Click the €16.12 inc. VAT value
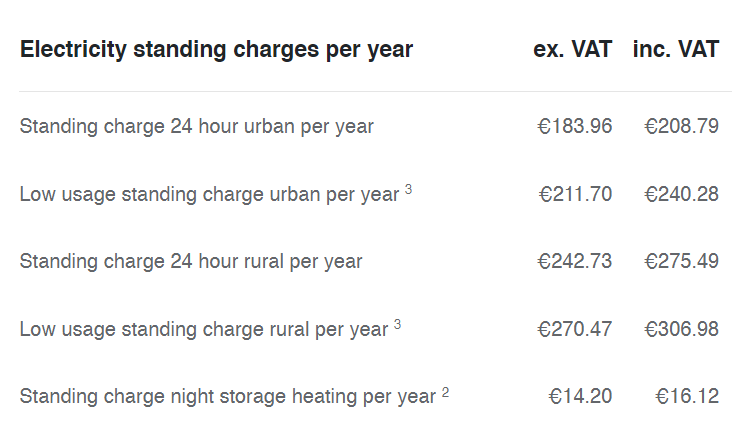This screenshot has width=750, height=427. click(687, 396)
